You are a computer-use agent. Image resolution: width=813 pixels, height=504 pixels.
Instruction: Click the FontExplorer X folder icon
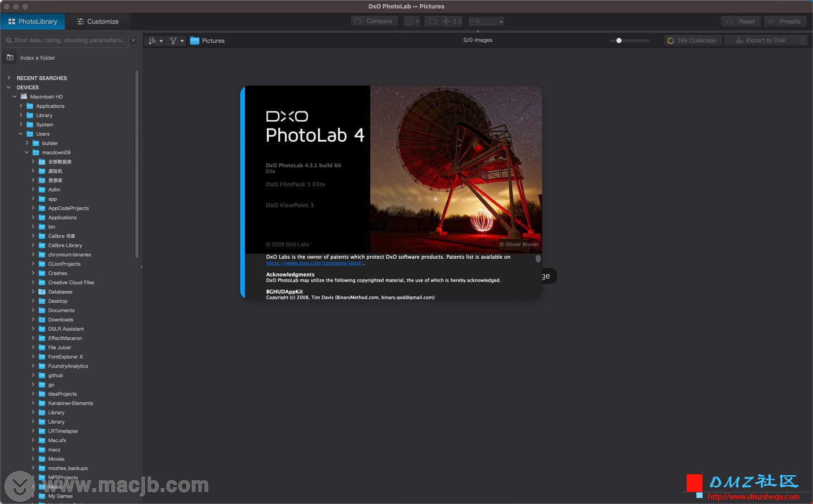(x=42, y=357)
